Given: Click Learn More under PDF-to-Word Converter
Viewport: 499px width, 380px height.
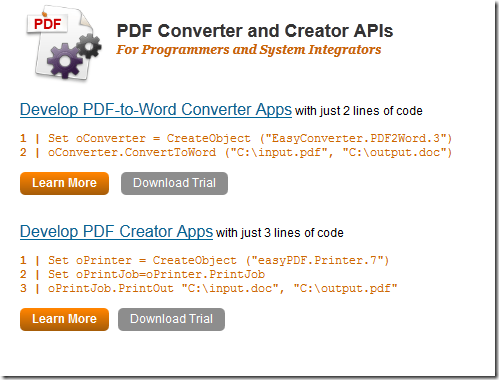Looking at the screenshot, I should tap(64, 183).
